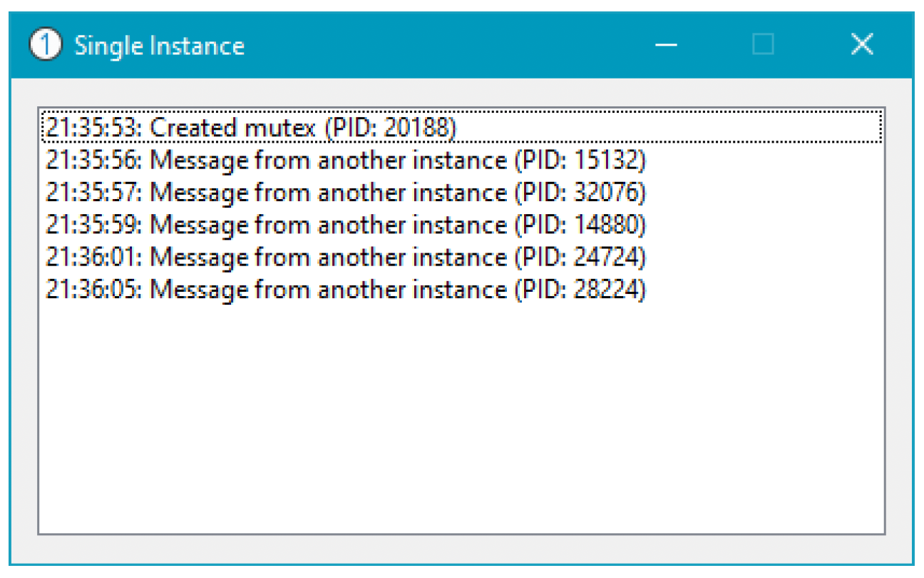Click the 21:35:56 timestamp in the log
The height and width of the screenshot is (578, 924).
pos(94,161)
